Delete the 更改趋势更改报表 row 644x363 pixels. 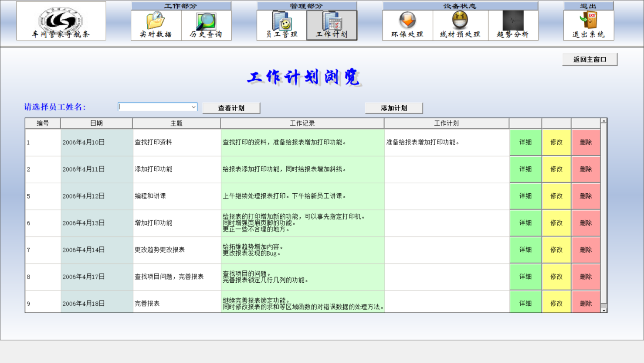[x=586, y=250]
